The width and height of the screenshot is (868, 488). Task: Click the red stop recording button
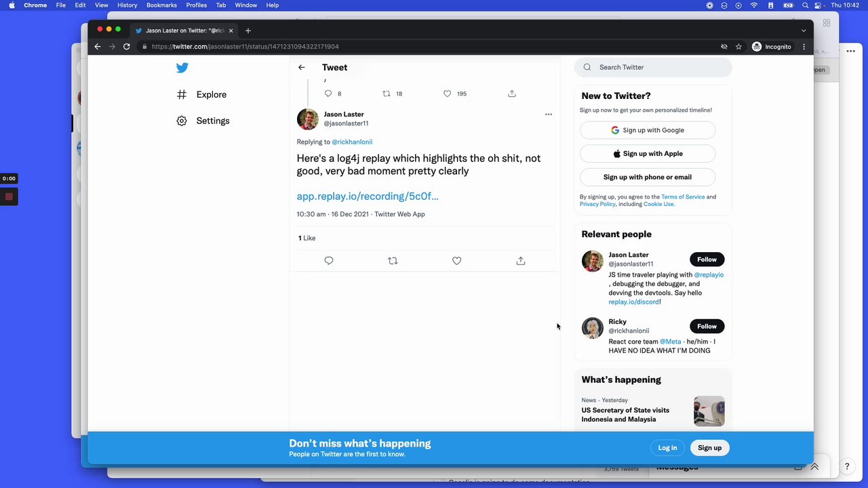(9, 197)
